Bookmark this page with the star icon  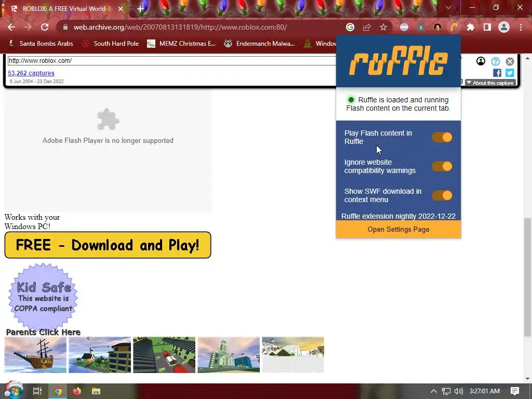(x=383, y=27)
